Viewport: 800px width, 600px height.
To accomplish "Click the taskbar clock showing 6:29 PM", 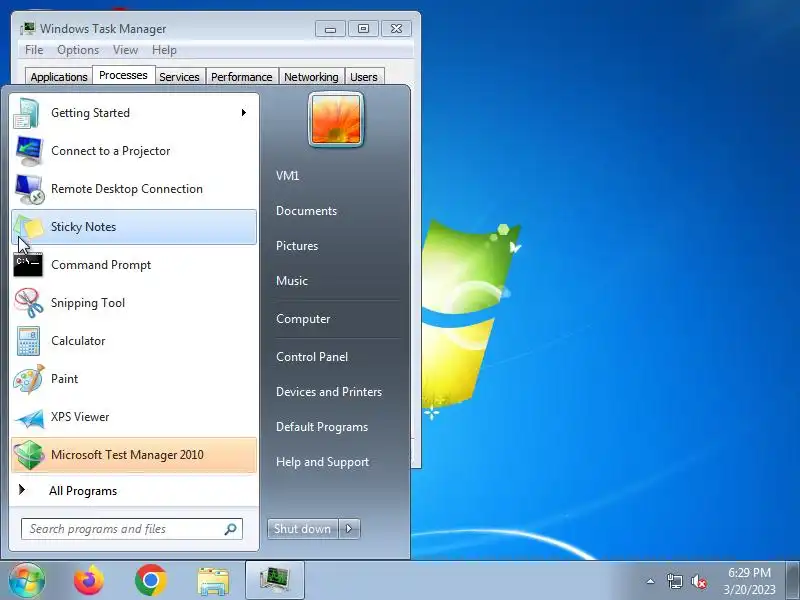I will pos(749,581).
